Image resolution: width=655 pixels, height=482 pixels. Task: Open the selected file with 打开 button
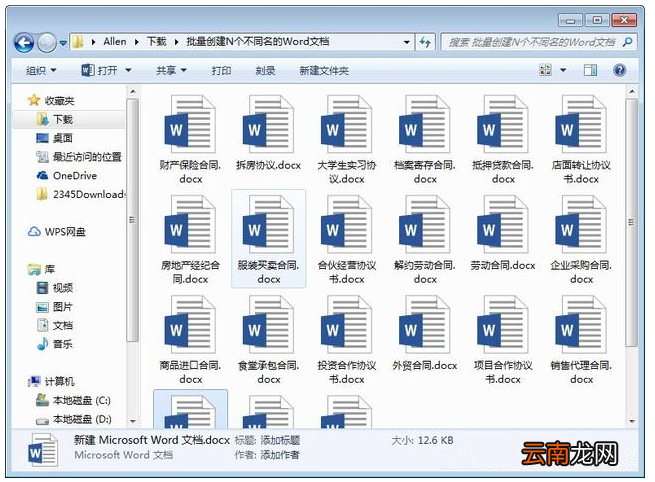[99, 70]
